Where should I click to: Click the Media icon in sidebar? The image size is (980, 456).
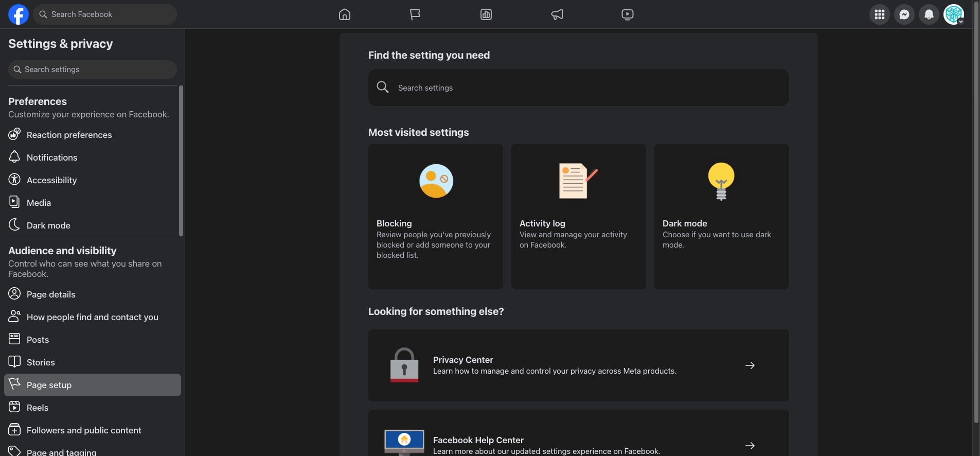(14, 202)
